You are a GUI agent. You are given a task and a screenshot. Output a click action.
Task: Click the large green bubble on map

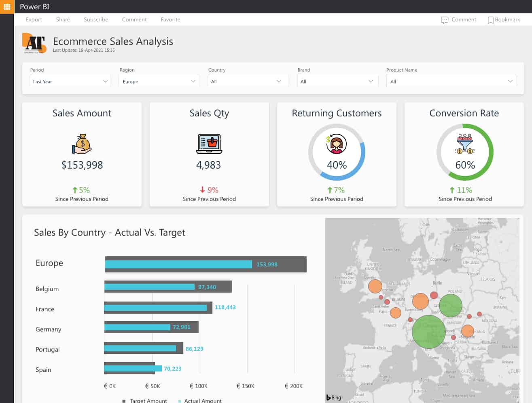(428, 332)
